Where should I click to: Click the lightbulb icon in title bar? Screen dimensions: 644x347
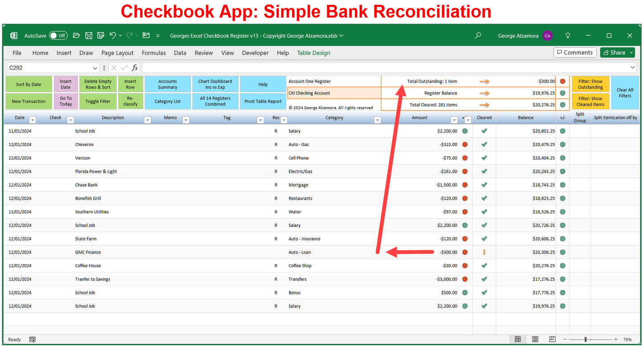(x=568, y=36)
